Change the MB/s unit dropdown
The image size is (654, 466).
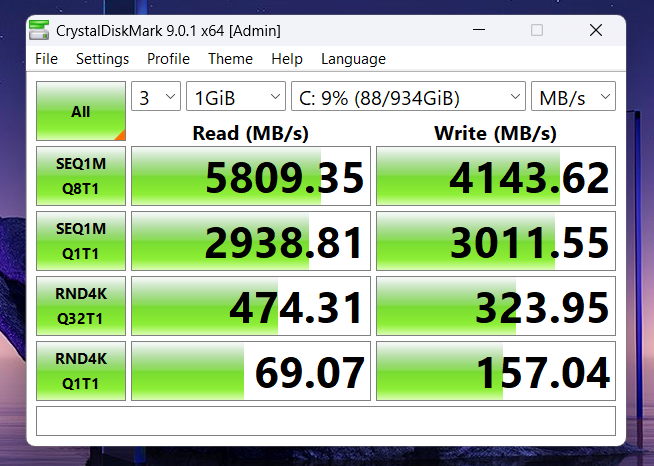click(x=573, y=98)
